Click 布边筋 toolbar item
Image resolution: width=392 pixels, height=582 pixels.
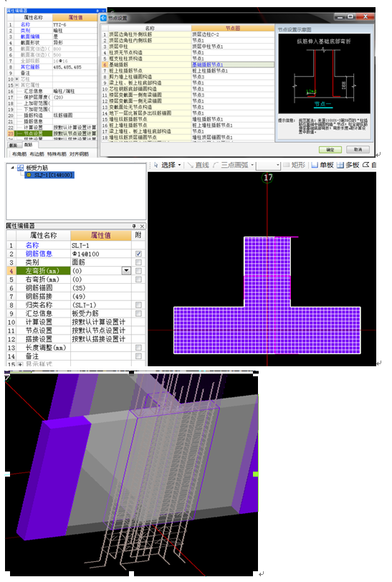pyautogui.click(x=37, y=153)
